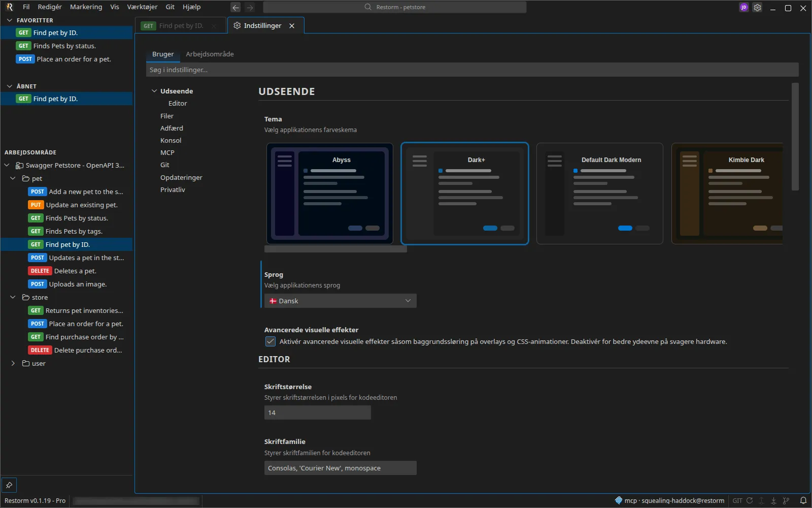
Task: Open the Adfærd settings category
Action: [x=172, y=128]
